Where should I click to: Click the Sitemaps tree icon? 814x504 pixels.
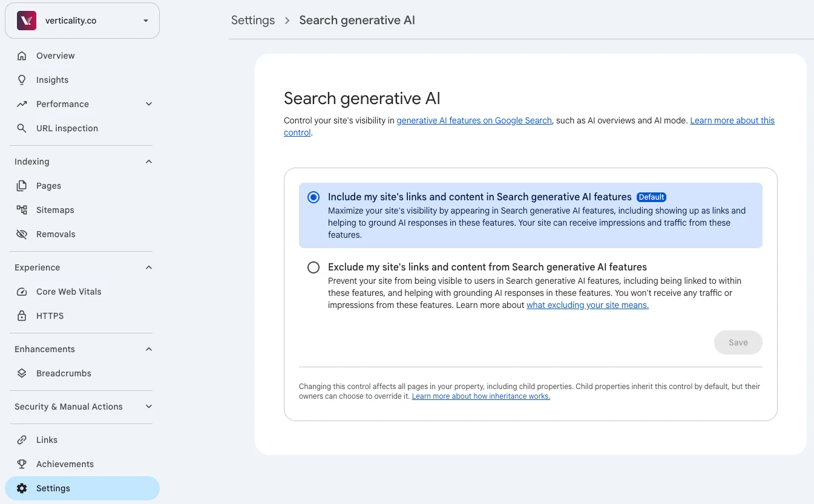pos(22,210)
